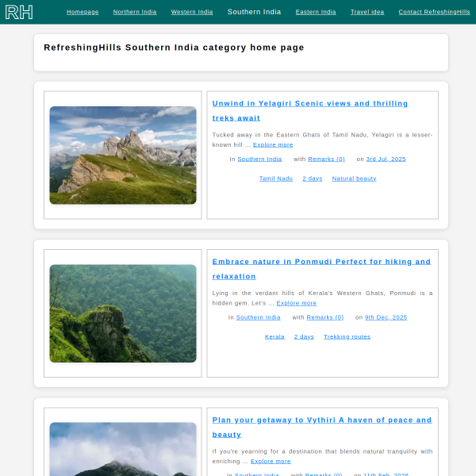This screenshot has width=476, height=476.
Task: Select the Southern India nav item
Action: [254, 12]
